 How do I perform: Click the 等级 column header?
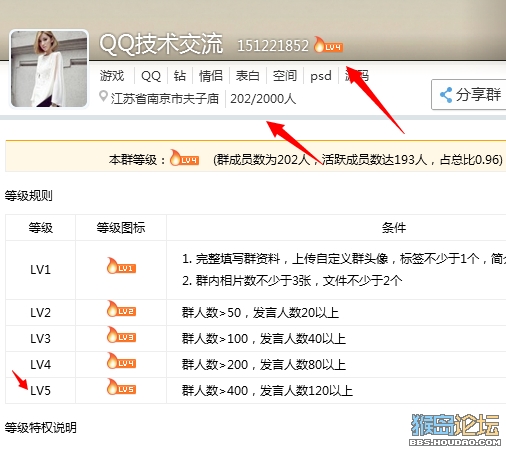[x=40, y=228]
